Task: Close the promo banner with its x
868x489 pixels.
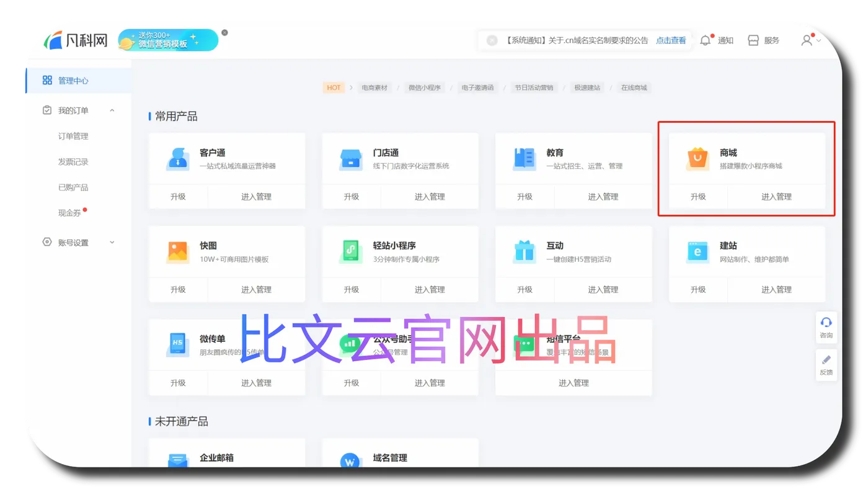Action: tap(224, 32)
